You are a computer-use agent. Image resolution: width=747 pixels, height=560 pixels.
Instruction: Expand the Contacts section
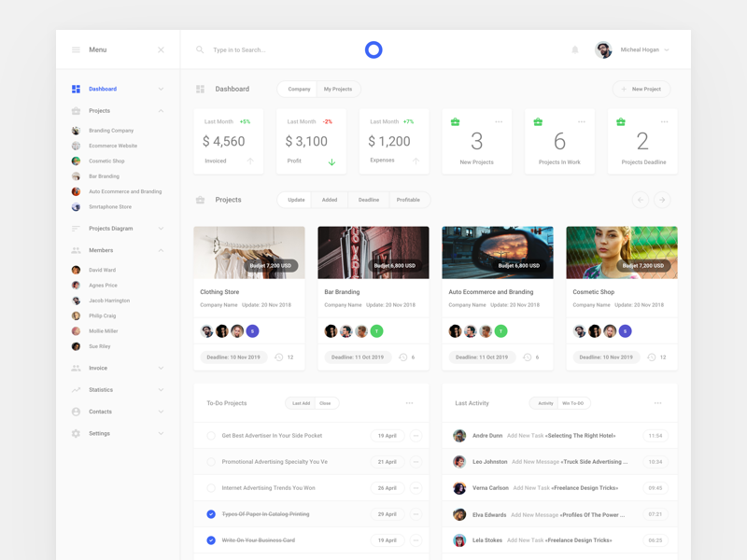161,412
